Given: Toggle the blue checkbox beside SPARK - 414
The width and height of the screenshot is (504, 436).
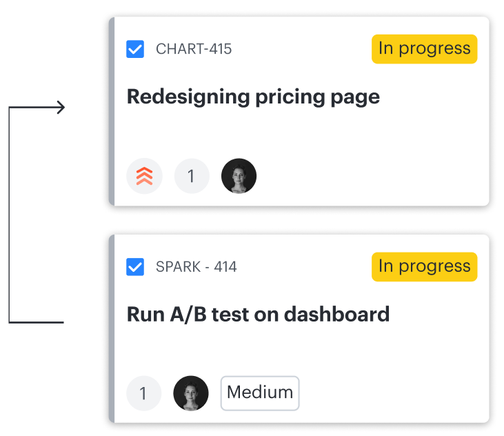Looking at the screenshot, I should pyautogui.click(x=135, y=266).
